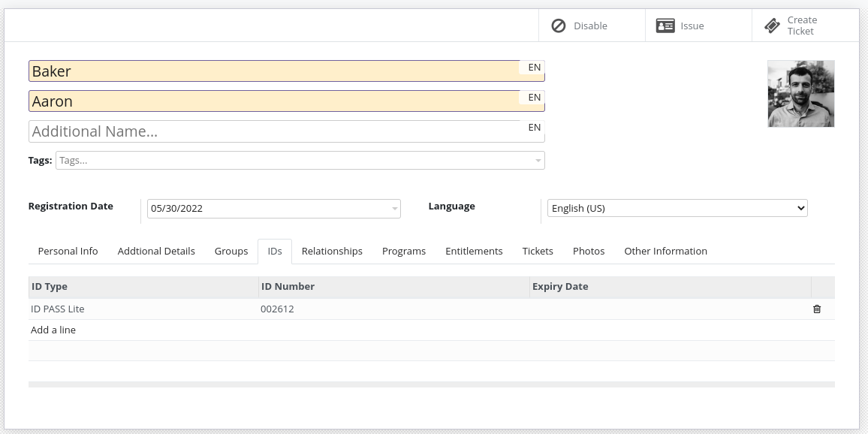
Task: Click Add a line in the IDs table
Action: click(53, 330)
